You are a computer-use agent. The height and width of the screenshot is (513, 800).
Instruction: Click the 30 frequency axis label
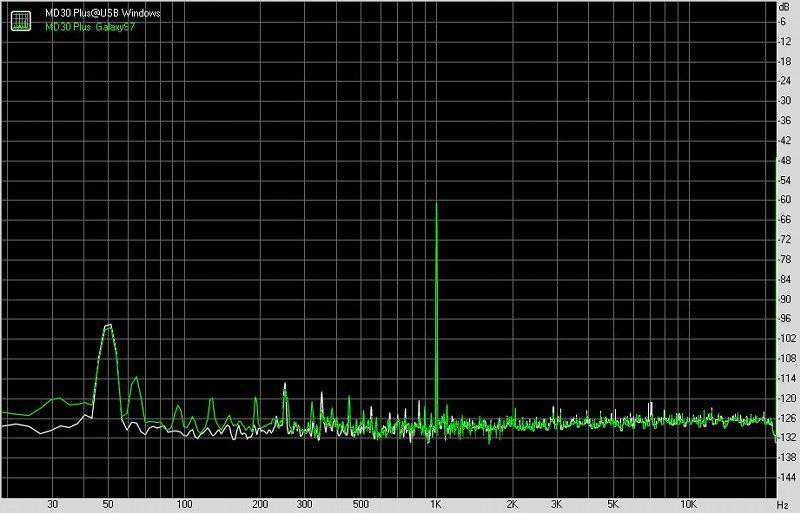click(x=52, y=506)
